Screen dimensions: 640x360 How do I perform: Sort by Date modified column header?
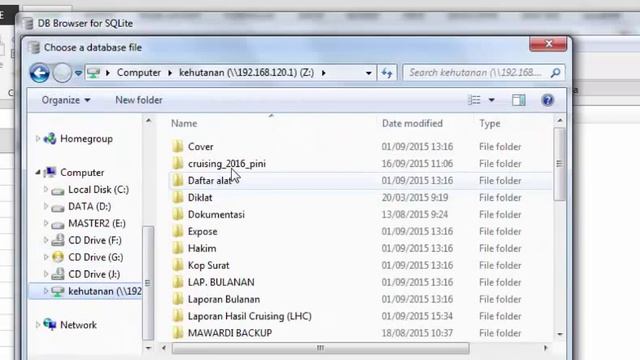412,123
